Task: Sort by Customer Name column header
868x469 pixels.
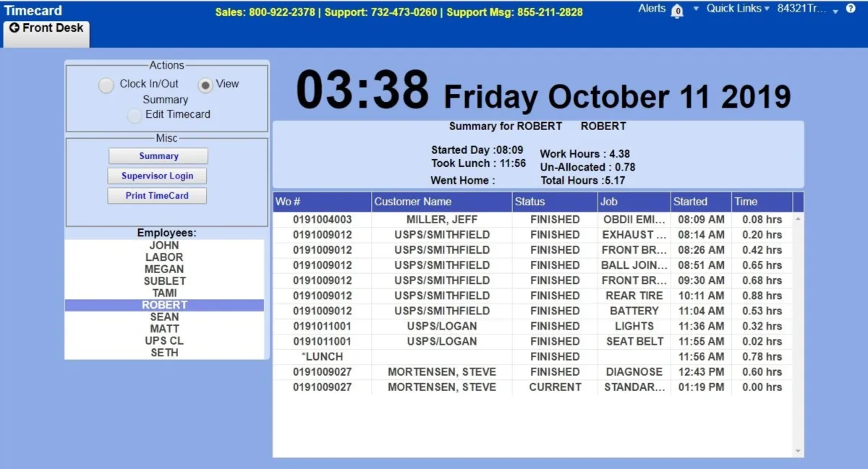Action: [x=442, y=202]
